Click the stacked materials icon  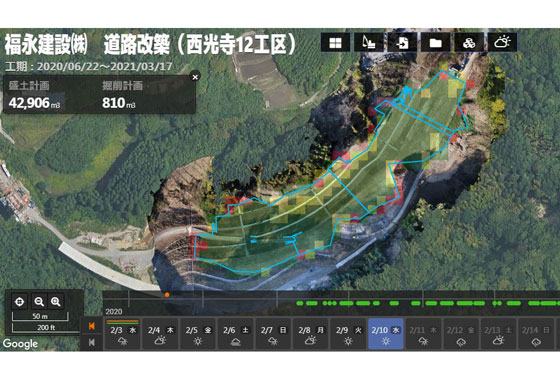tap(469, 43)
